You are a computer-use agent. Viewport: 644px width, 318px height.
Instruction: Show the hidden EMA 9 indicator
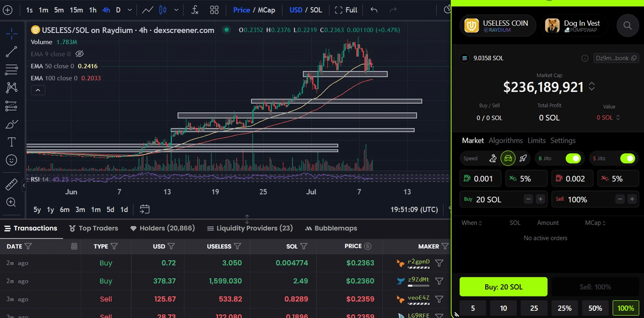point(79,54)
